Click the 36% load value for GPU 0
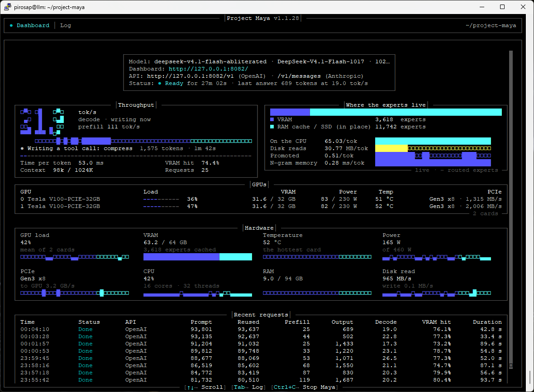This screenshot has height=392, width=534. (192, 199)
